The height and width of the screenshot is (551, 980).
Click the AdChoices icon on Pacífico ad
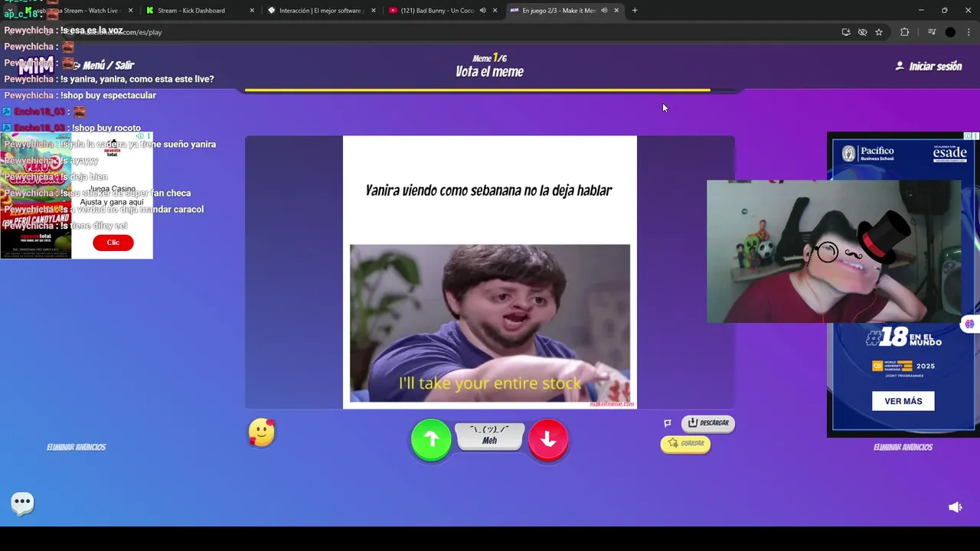coord(968,136)
